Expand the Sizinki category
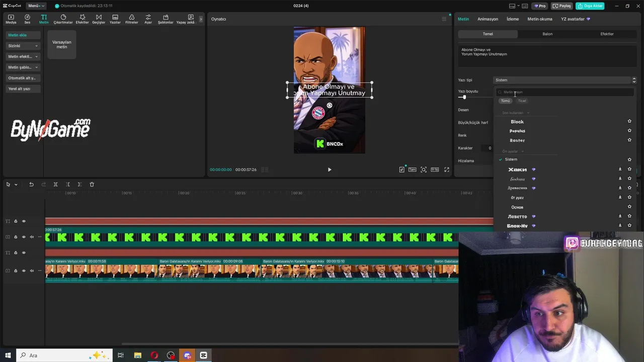This screenshot has width=644, height=362. (23, 46)
